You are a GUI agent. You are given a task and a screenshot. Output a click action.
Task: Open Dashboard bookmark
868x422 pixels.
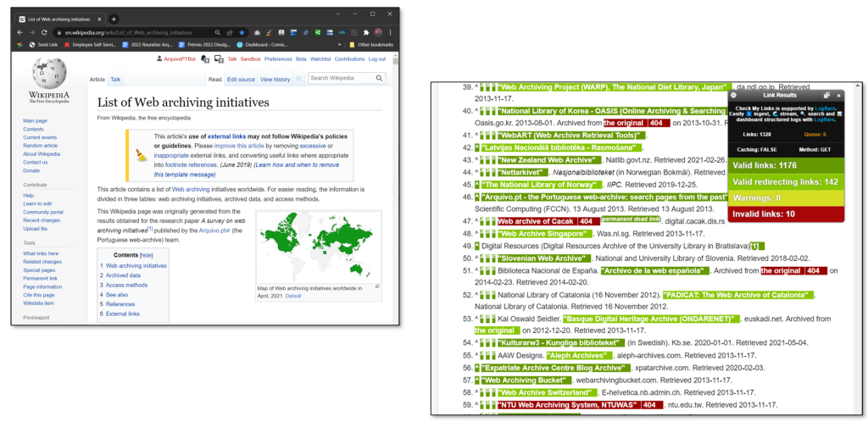(261, 44)
